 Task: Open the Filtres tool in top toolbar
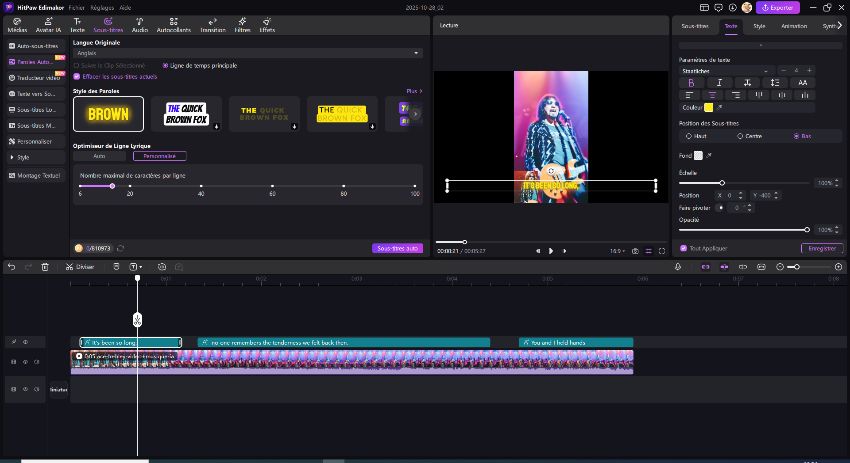coord(242,25)
